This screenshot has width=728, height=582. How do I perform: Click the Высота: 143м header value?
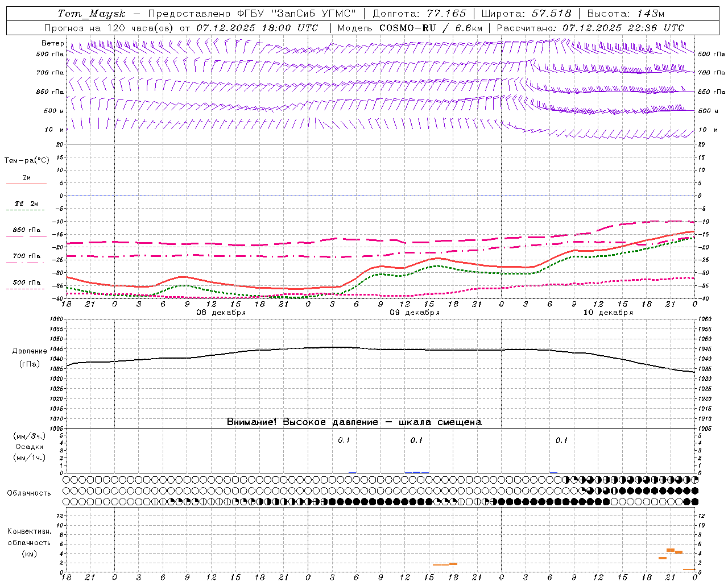(626, 14)
